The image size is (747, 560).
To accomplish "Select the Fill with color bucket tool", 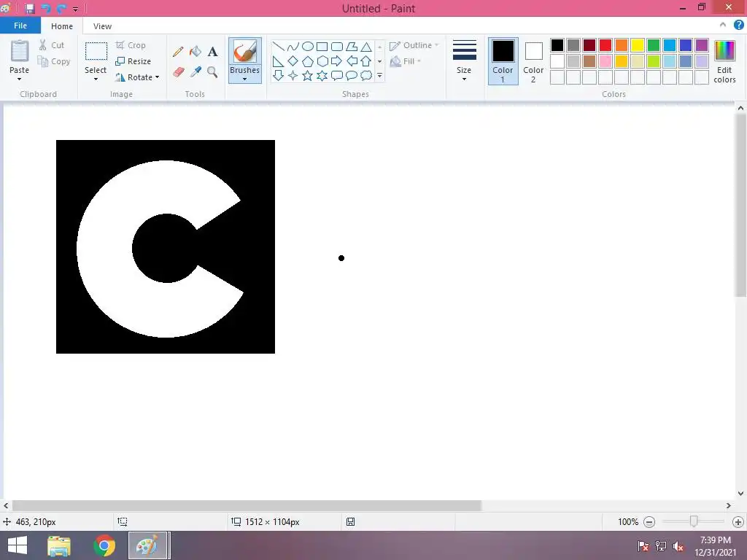I will (196, 52).
